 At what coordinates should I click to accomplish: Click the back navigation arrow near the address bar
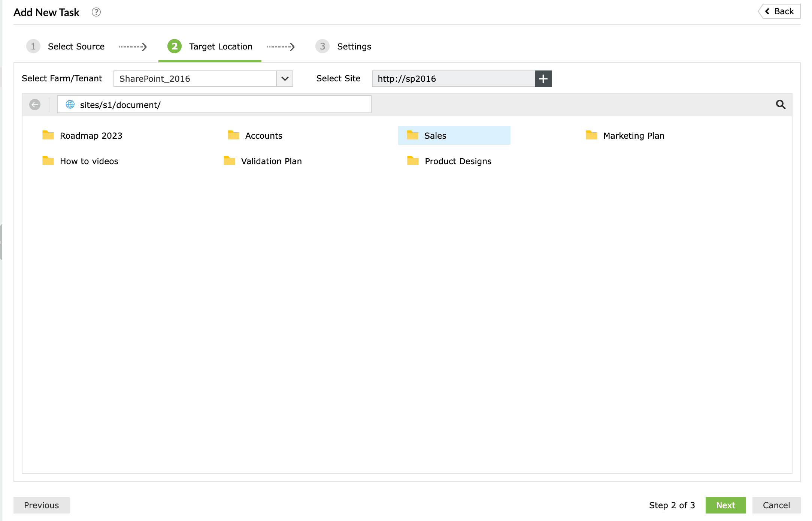coord(35,105)
